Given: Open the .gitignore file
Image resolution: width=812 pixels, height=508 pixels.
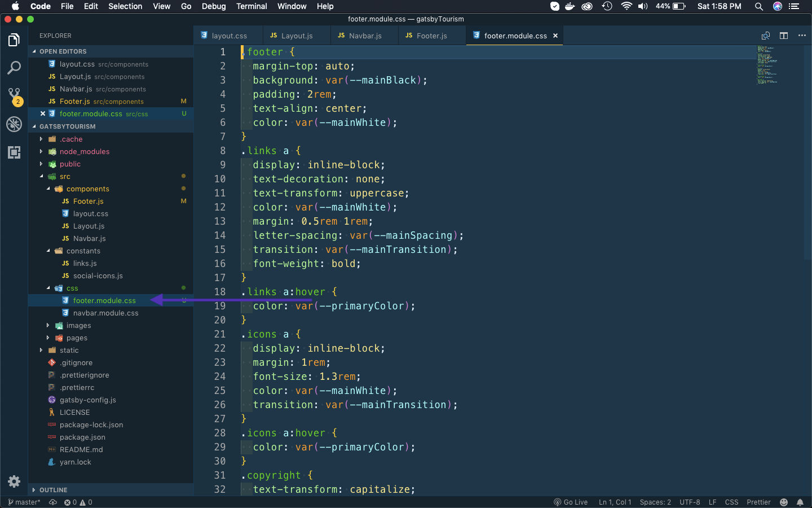Looking at the screenshot, I should point(111,362).
